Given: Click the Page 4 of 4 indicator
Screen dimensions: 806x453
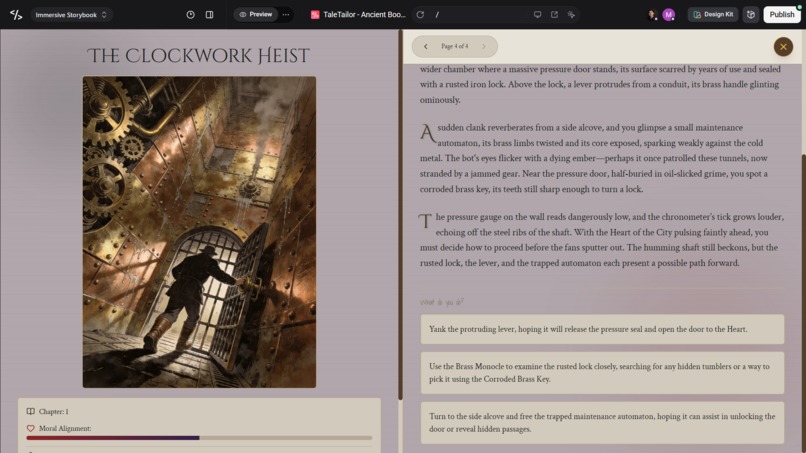Looking at the screenshot, I should (454, 46).
